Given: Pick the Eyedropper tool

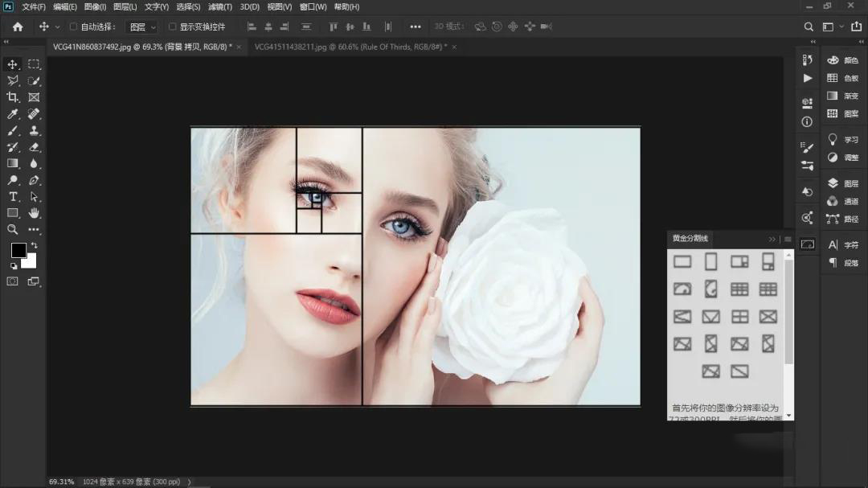Looking at the screenshot, I should click(x=13, y=114).
